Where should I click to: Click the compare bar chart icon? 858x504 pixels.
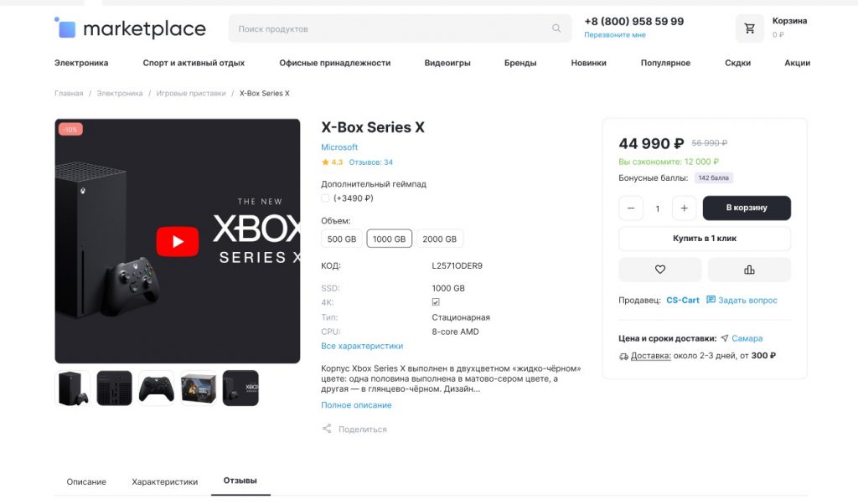coord(749,270)
